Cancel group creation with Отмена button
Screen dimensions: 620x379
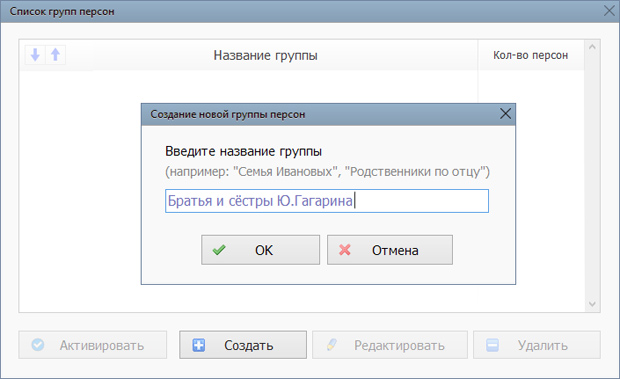point(389,250)
